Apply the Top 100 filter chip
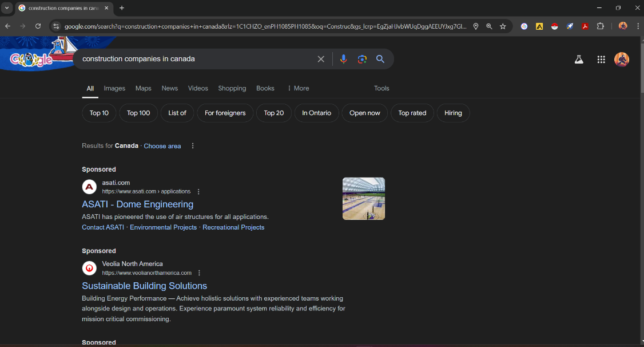The height and width of the screenshot is (347, 644). (x=138, y=113)
